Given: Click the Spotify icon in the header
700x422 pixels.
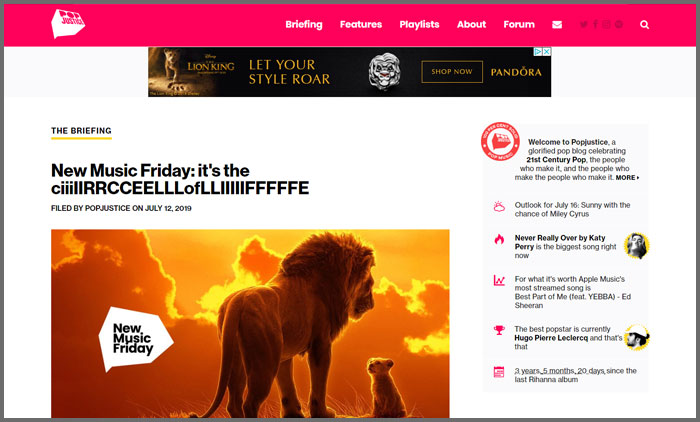Looking at the screenshot, I should tap(618, 24).
